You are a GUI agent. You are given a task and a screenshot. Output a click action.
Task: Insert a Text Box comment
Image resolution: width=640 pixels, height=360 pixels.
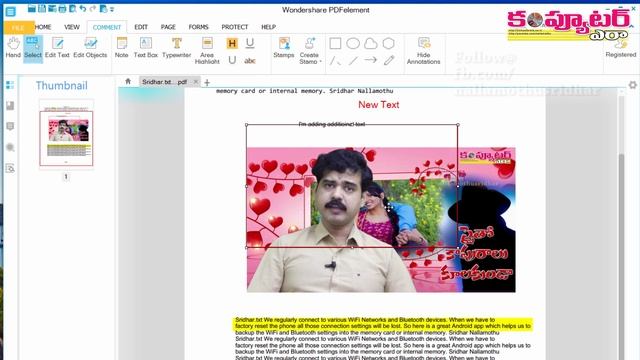[146, 48]
